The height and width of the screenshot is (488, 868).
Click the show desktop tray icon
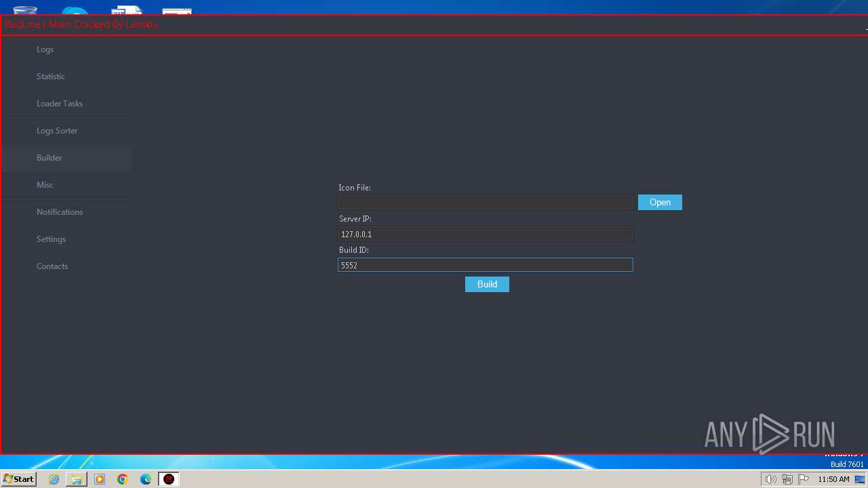click(x=860, y=479)
